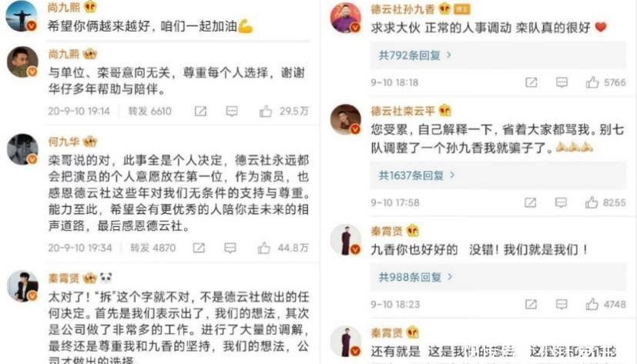Click the share icon on the 9-10 18:23 comment
This screenshot has height=364, width=637.
pos(531,304)
